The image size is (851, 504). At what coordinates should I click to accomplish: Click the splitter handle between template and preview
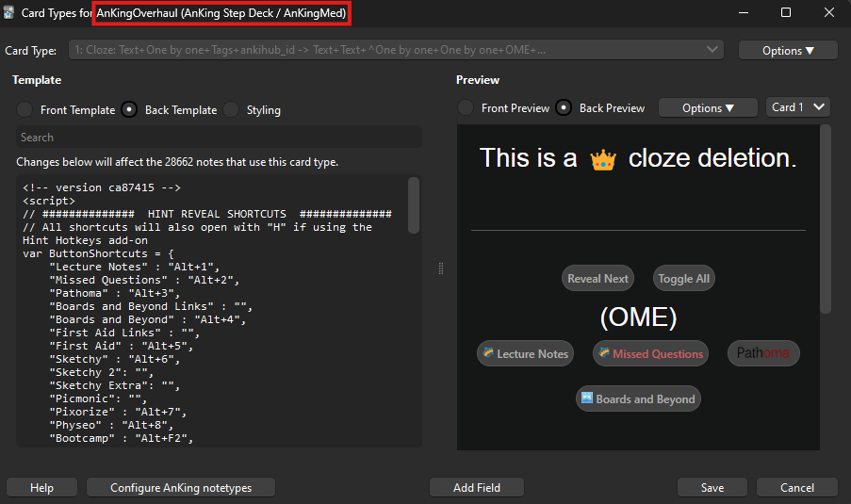[x=441, y=268]
